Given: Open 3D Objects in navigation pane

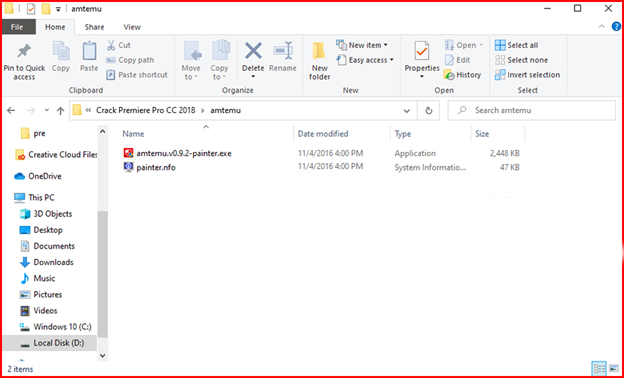Looking at the screenshot, I should coord(46,214).
